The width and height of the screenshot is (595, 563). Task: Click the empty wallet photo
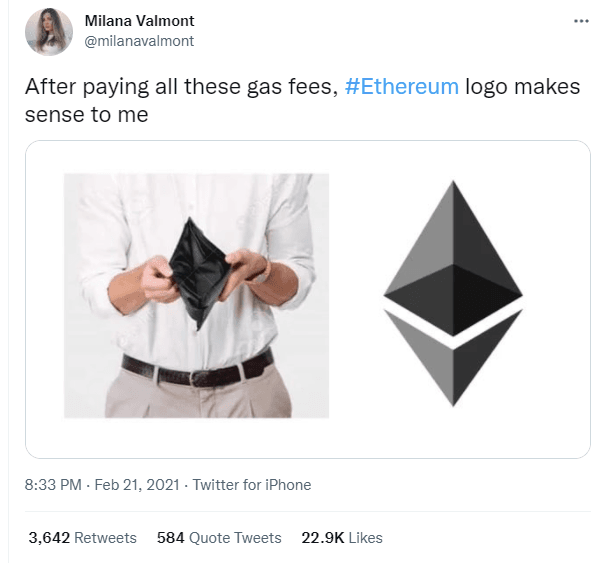[x=196, y=296]
